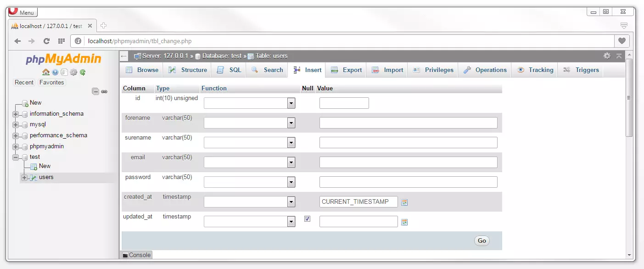The image size is (644, 269).
Task: Click the forename value input field
Action: coord(408,123)
